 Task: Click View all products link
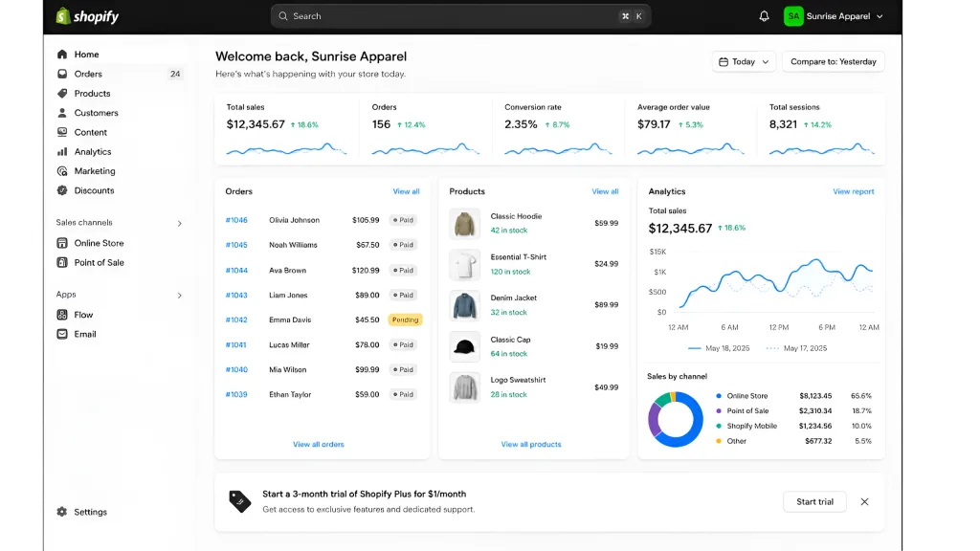(x=530, y=444)
